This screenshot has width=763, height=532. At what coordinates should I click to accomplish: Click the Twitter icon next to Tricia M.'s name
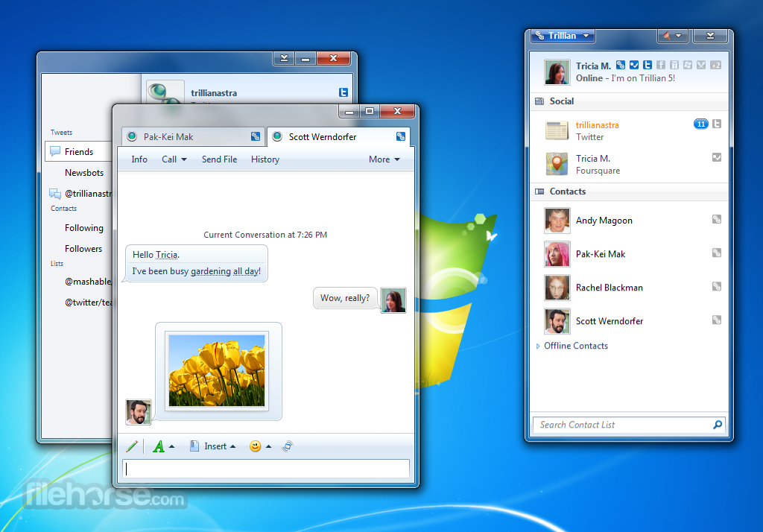pos(647,65)
